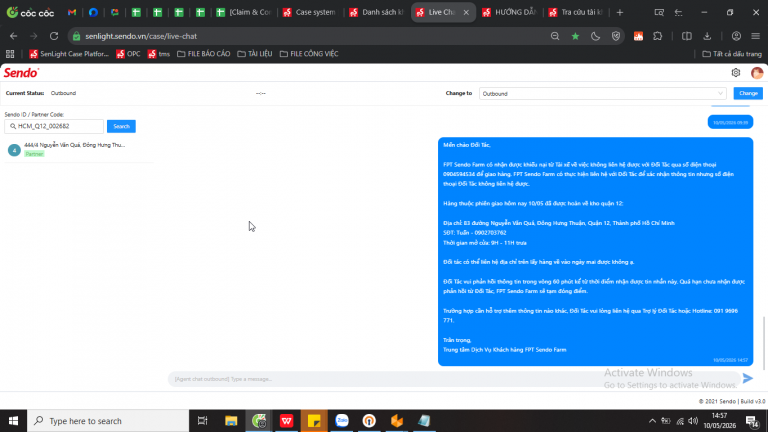Open the Windows Start menu
The height and width of the screenshot is (432, 768).
[13, 421]
